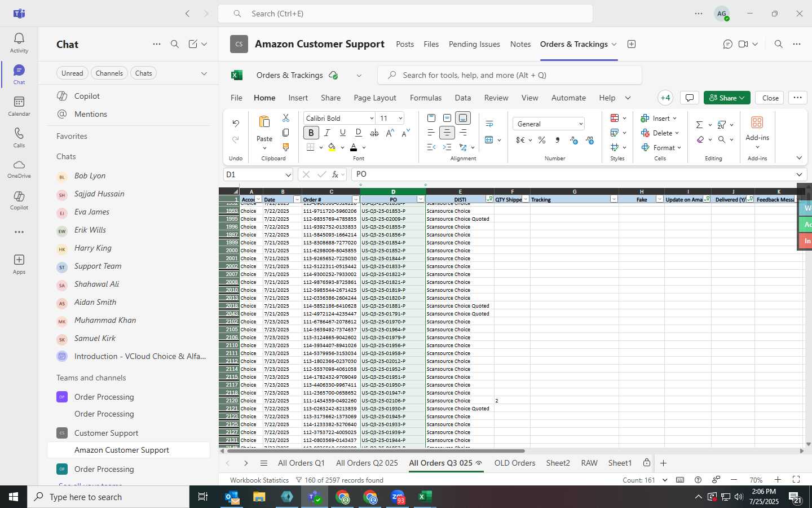Toggle Underline formatting
The height and width of the screenshot is (508, 812).
(x=342, y=133)
